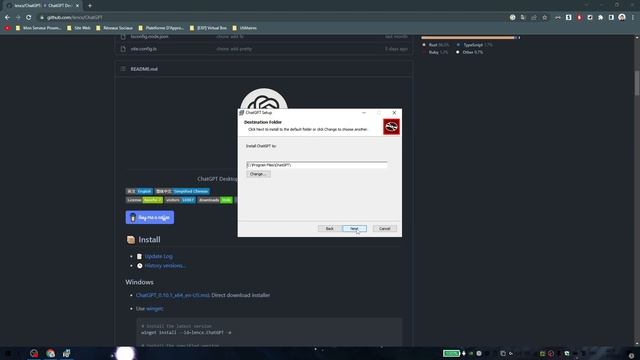
Task: Open a new browser tab
Action: pos(90,6)
